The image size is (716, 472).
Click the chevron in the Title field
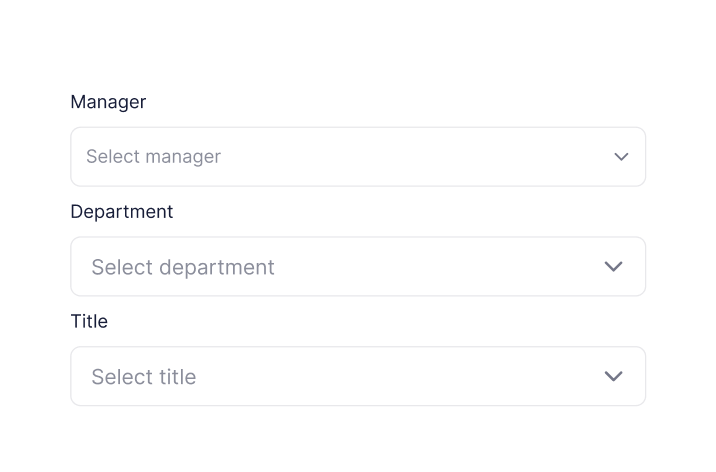(x=614, y=377)
